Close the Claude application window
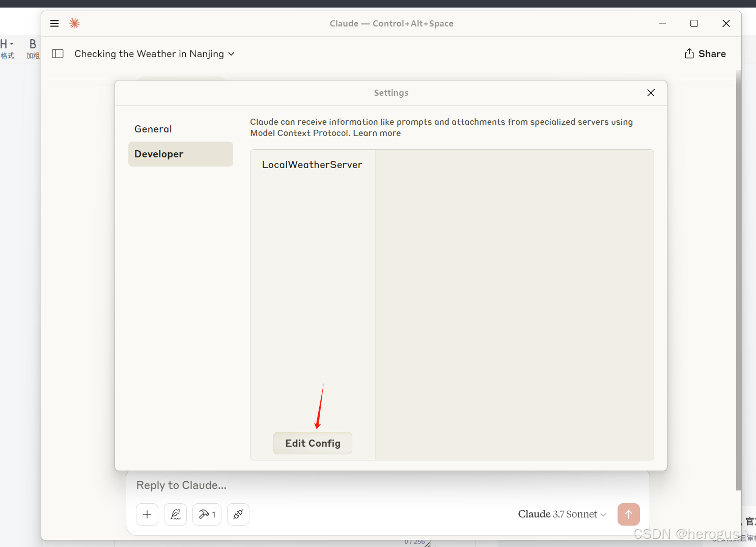This screenshot has width=756, height=547. (726, 23)
